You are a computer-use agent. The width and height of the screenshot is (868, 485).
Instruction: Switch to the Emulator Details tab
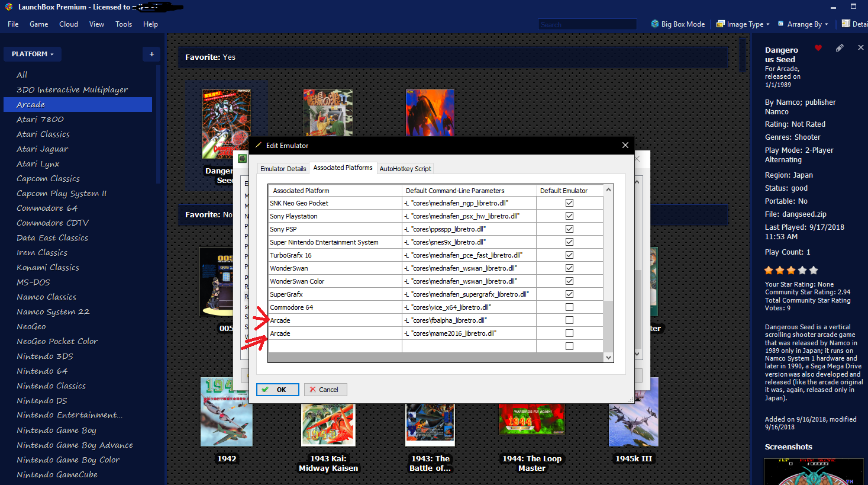[x=283, y=169]
